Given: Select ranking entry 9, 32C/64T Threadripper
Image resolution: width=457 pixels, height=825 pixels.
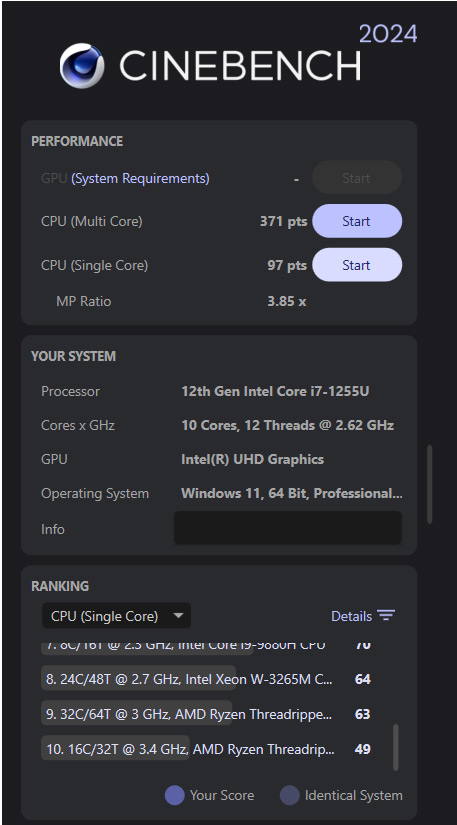Looking at the screenshot, I should pyautogui.click(x=206, y=713).
